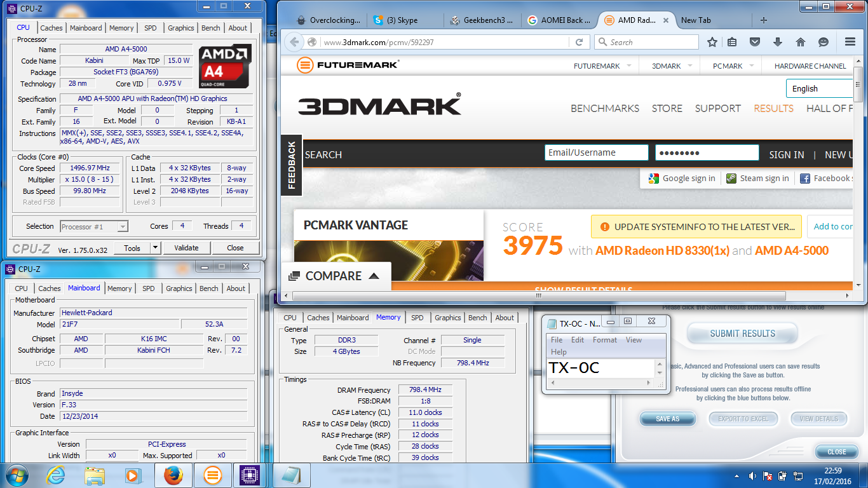
Task: Open the Windows Start menu
Action: tap(16, 475)
